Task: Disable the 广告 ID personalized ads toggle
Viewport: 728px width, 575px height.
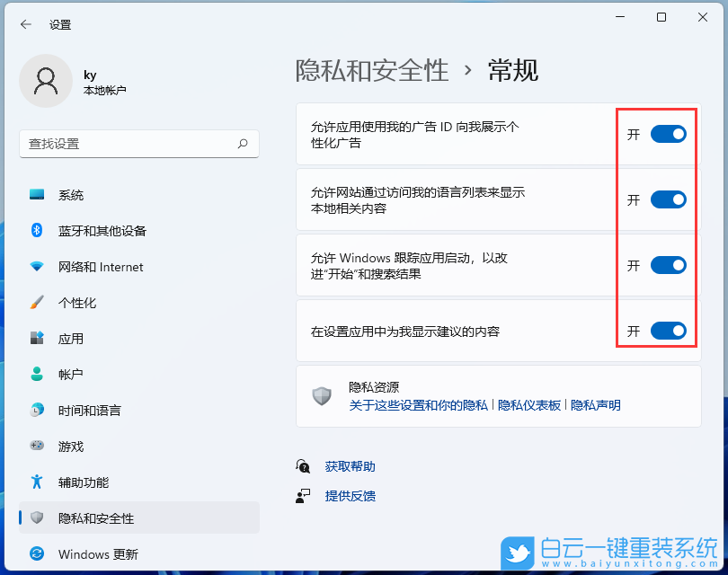Action: (668, 134)
